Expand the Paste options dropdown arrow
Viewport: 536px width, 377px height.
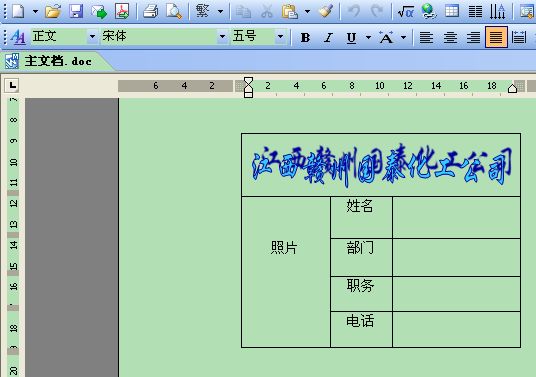pos(307,11)
